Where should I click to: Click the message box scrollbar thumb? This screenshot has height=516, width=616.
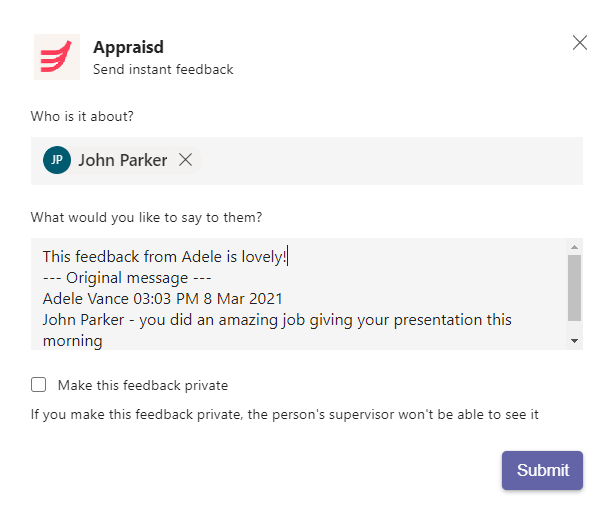574,288
